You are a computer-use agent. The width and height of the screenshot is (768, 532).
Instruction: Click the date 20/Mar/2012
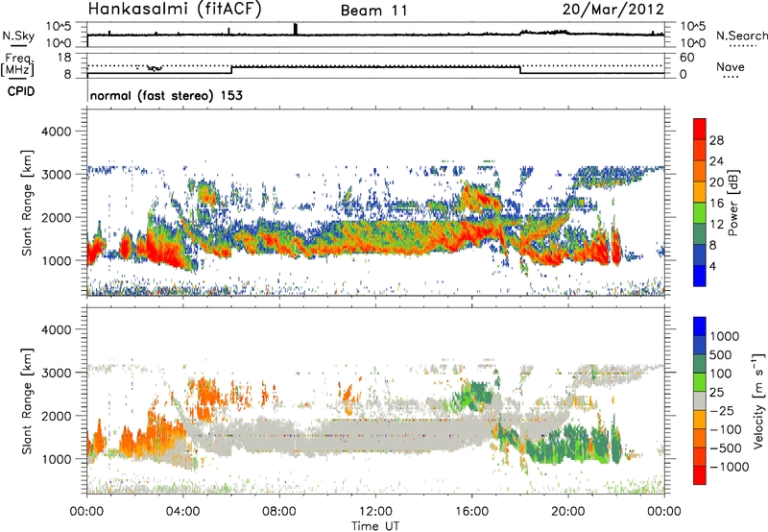coord(613,10)
